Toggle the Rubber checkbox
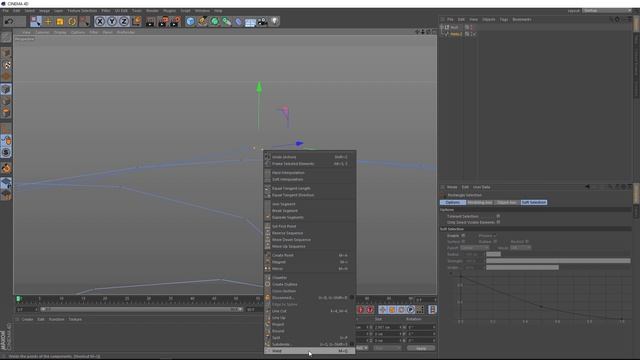The width and height of the screenshot is (640, 360). coord(495,242)
